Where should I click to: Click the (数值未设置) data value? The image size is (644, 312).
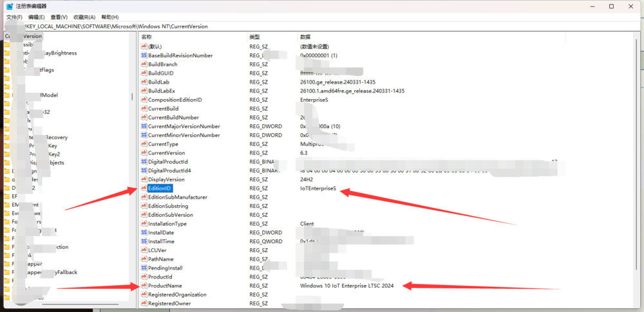click(x=315, y=46)
